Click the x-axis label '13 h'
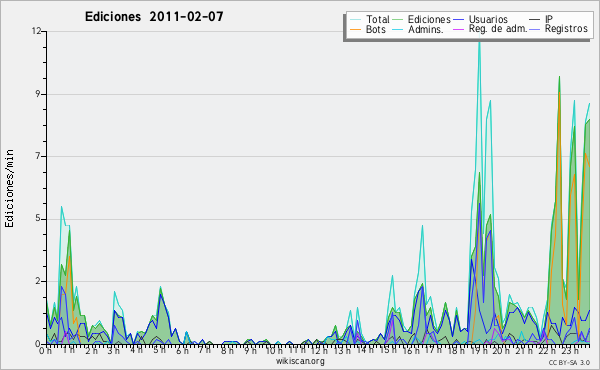This screenshot has height=370, width=600. click(x=342, y=350)
